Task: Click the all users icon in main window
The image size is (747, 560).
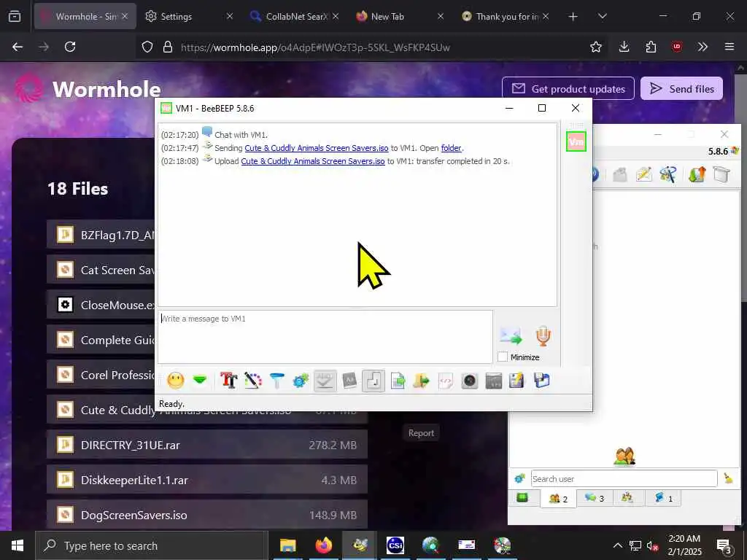Action: 624,456
